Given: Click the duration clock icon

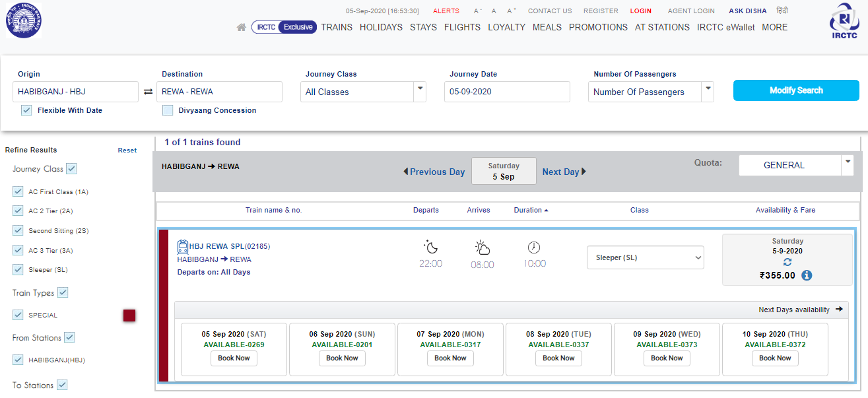Looking at the screenshot, I should 534,248.
